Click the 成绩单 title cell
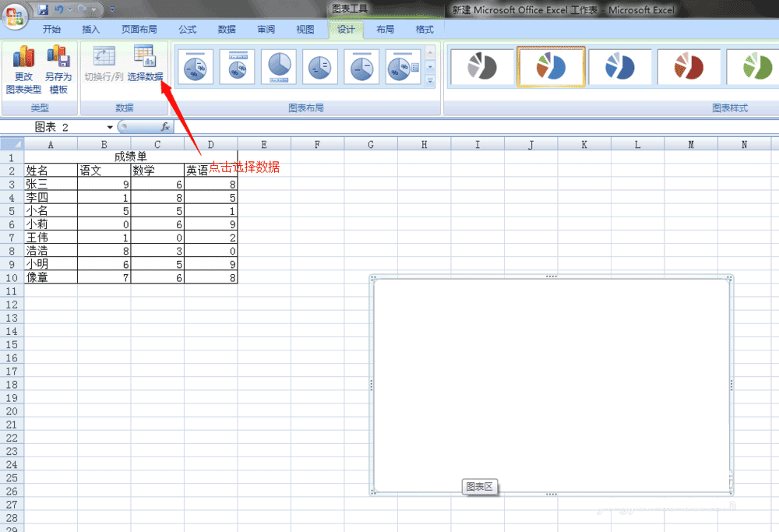The height and width of the screenshot is (532, 779). tap(131, 157)
